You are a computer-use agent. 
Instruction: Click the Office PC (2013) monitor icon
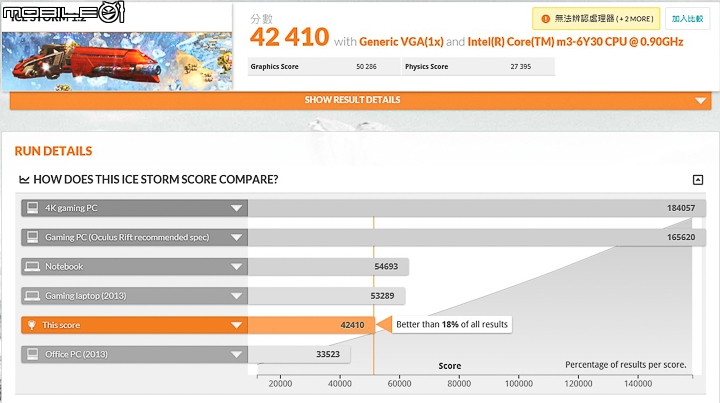tap(33, 354)
